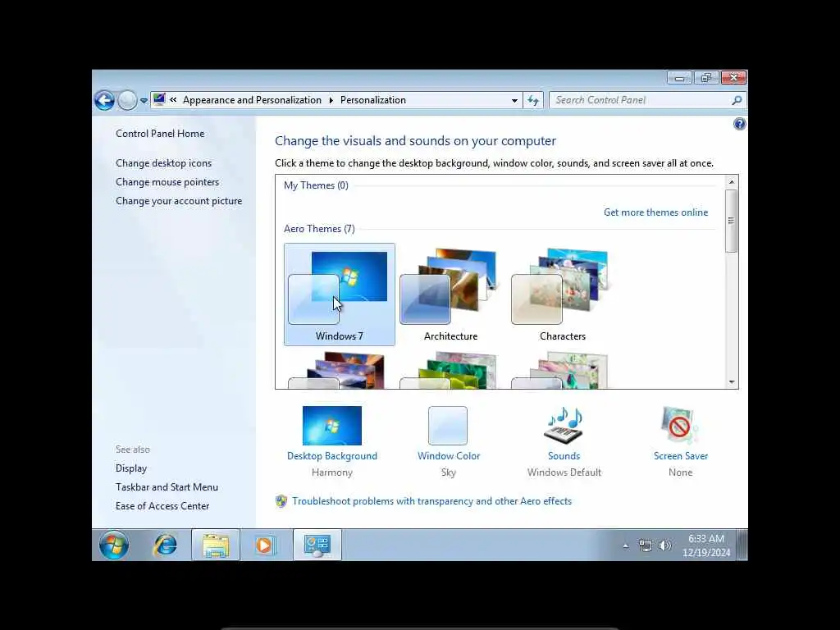Click the search magnifier icon

pos(737,100)
